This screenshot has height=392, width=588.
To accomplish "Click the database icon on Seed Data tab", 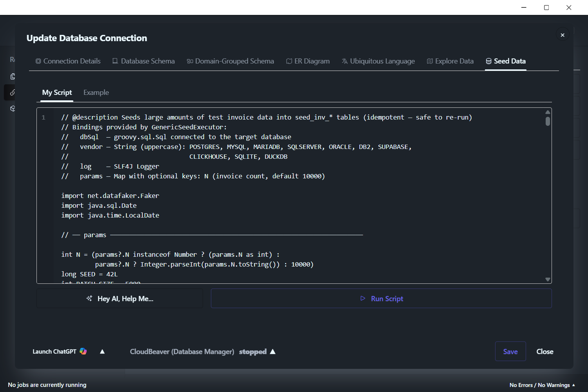I will (488, 61).
